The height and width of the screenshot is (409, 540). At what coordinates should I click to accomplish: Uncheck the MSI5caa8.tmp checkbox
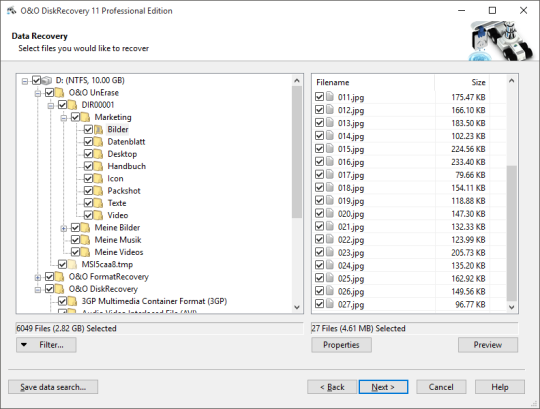point(62,264)
